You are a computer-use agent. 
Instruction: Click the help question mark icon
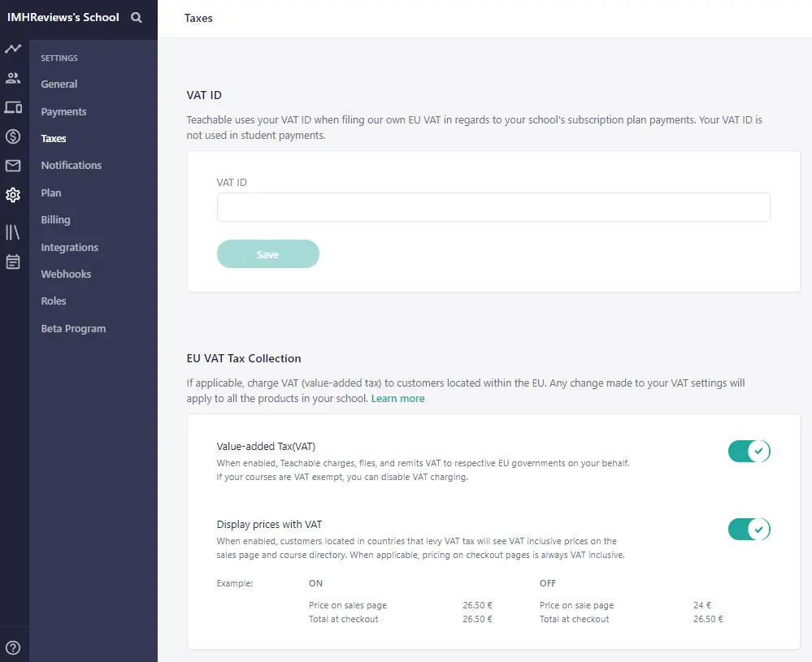(13, 647)
